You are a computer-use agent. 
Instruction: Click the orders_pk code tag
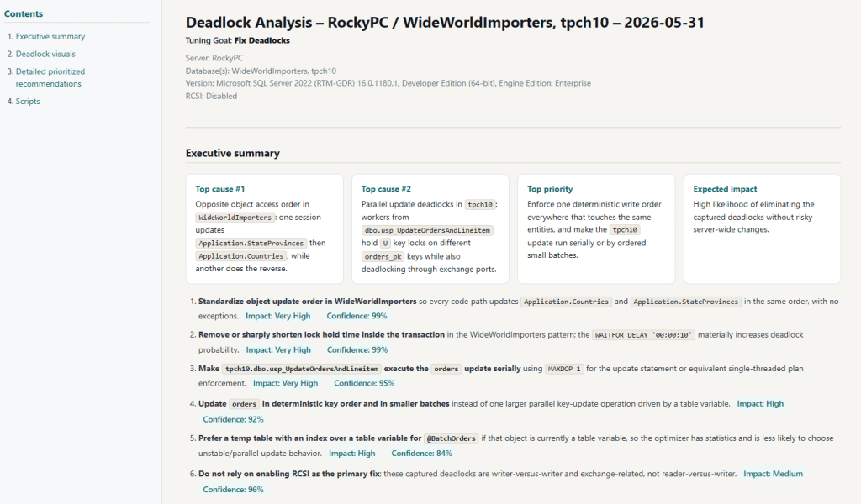[x=383, y=257]
